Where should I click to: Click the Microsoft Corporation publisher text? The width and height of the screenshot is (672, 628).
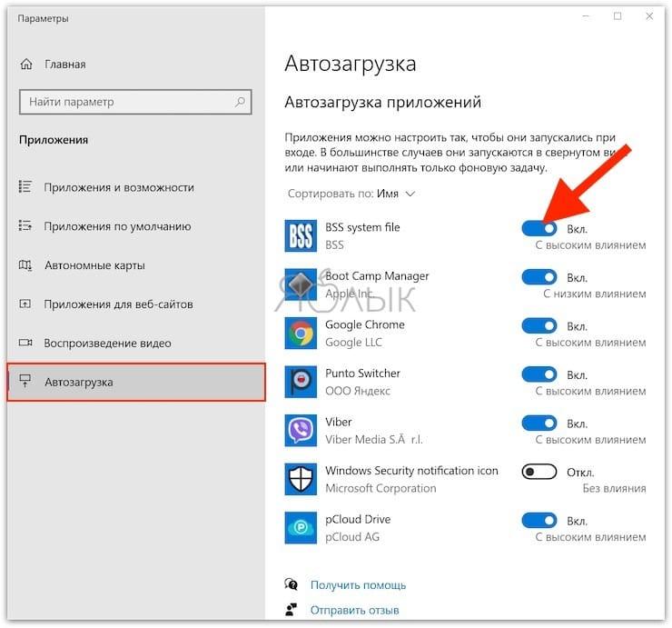380,488
